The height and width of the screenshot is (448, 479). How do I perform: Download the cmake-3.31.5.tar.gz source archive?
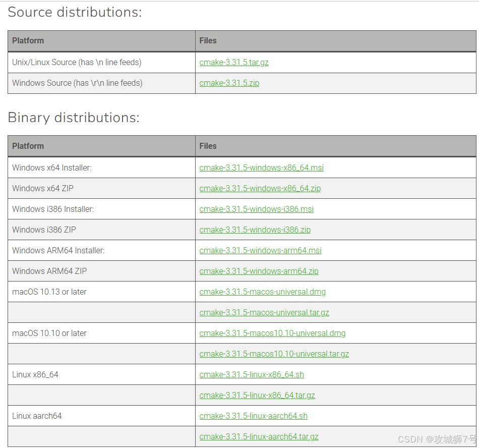234,63
